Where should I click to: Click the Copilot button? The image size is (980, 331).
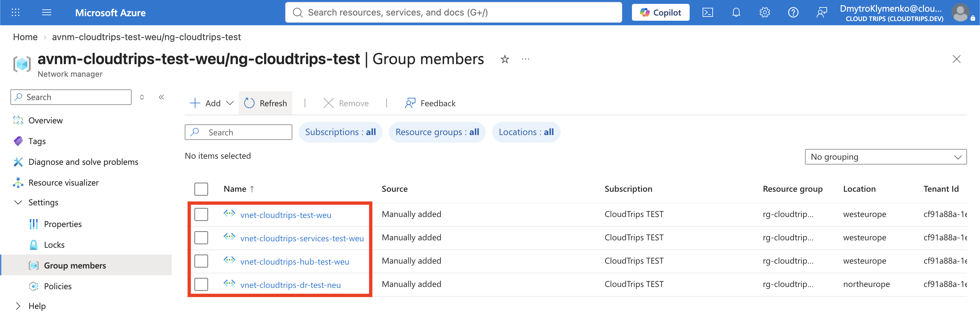tap(660, 13)
